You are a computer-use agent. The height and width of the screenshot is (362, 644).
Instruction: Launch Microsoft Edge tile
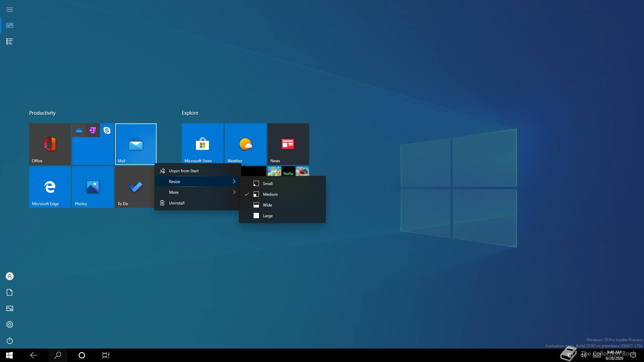(50, 187)
